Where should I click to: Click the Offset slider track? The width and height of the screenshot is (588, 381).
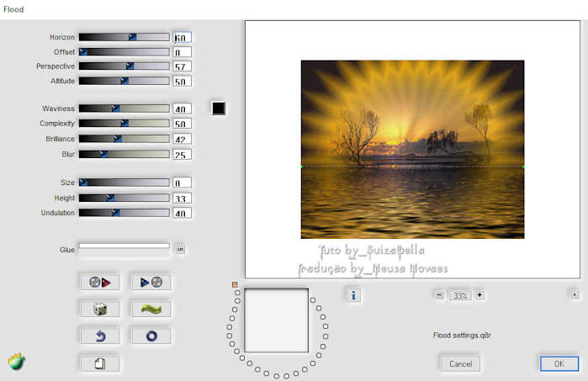tap(124, 52)
